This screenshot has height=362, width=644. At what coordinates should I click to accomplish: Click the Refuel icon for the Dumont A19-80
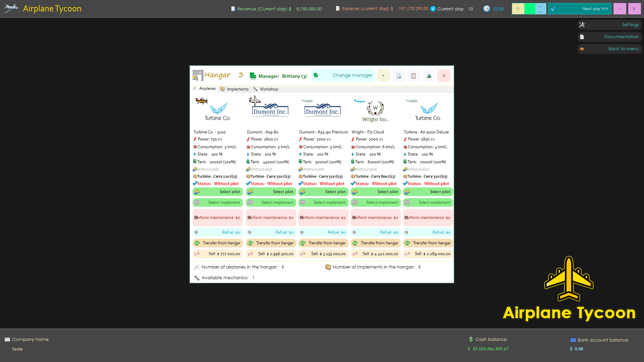250,232
